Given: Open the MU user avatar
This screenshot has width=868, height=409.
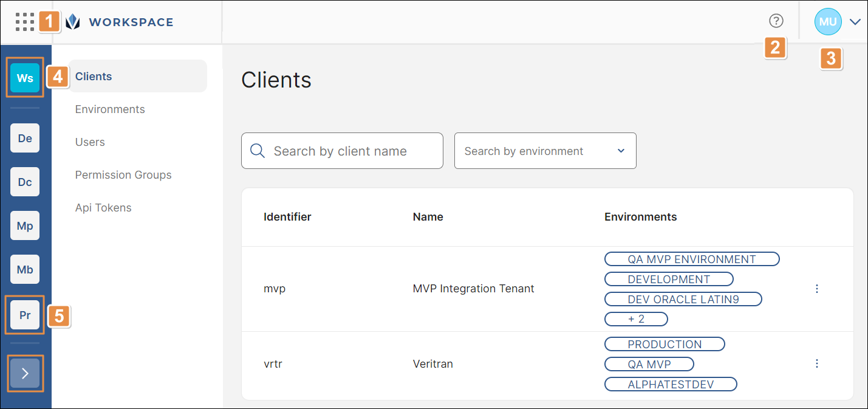Looking at the screenshot, I should coord(828,22).
